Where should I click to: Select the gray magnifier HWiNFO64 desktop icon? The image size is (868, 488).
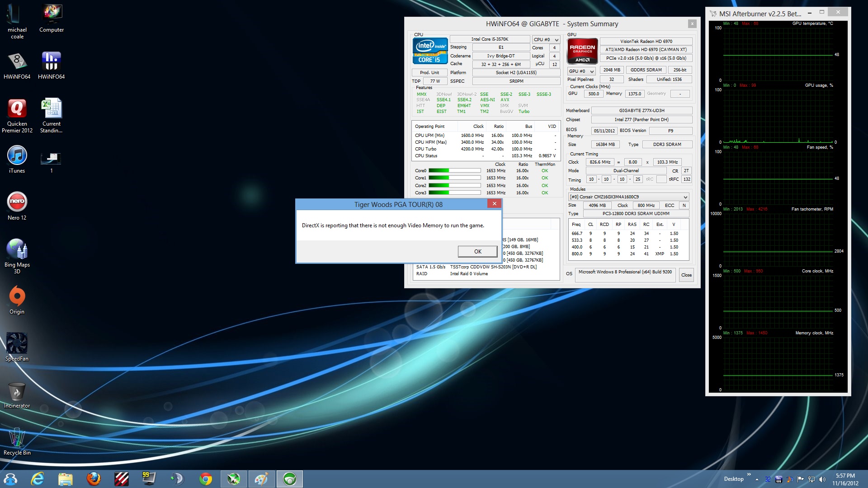point(17,65)
